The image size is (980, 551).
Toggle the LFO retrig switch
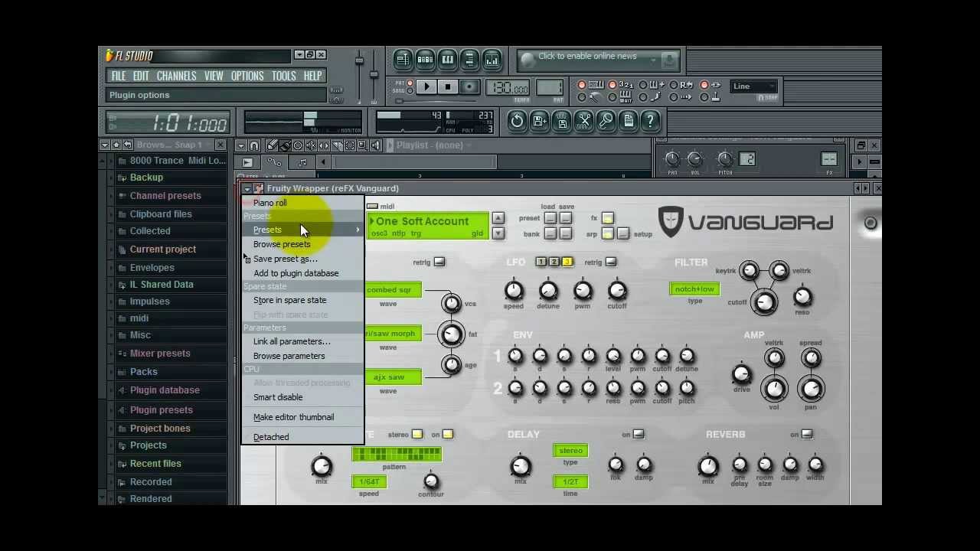[610, 262]
